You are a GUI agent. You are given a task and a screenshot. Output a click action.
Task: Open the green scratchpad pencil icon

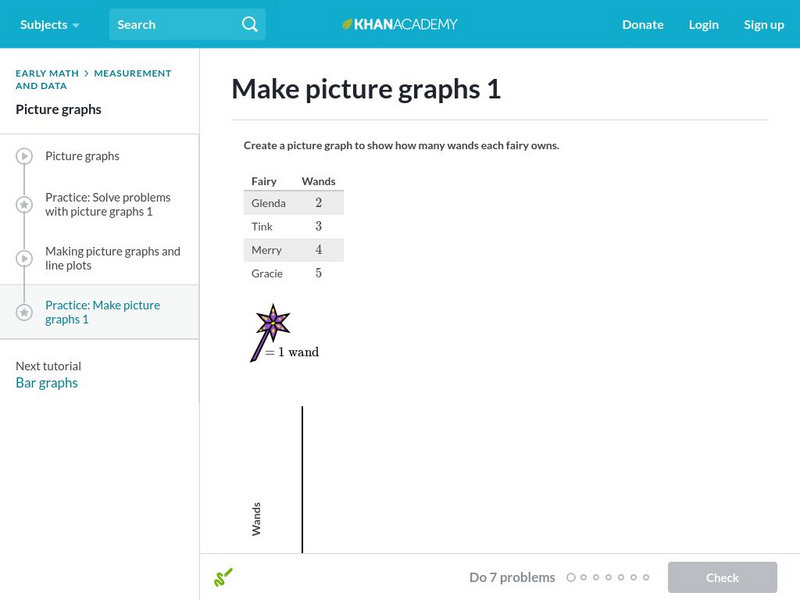tap(223, 577)
